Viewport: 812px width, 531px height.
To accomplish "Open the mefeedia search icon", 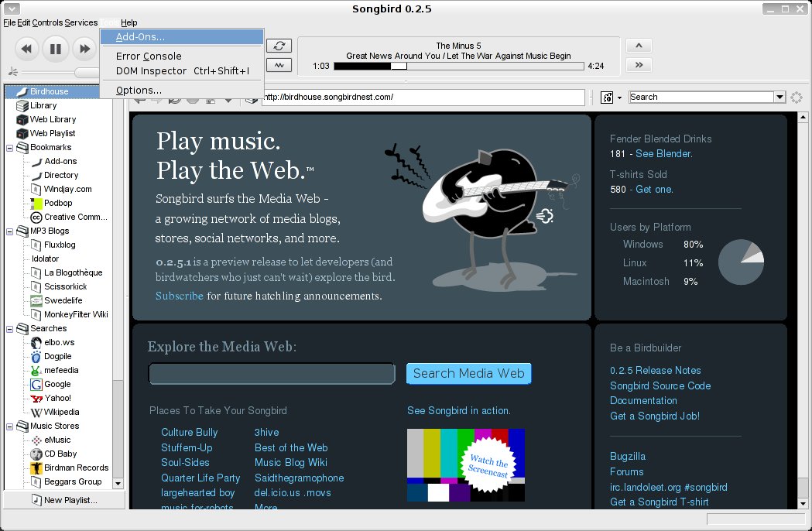I will pos(36,371).
